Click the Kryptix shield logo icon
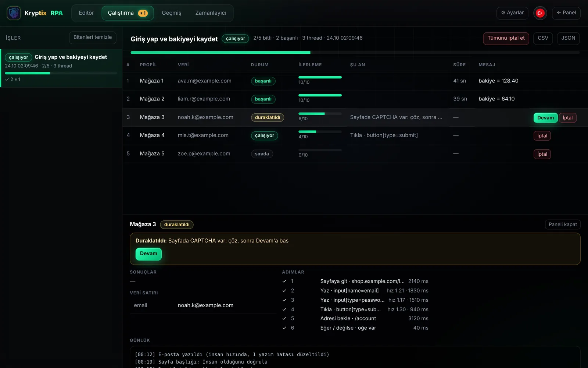This screenshot has width=588, height=368. point(14,13)
